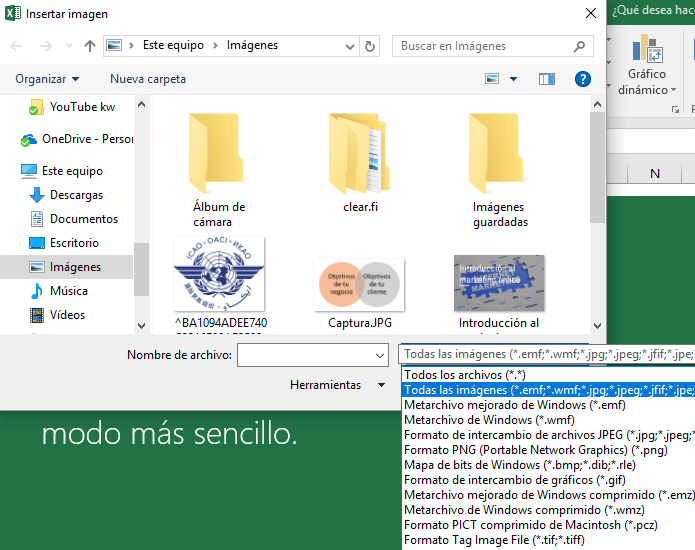
Task: Click the file list scrollbar thumb
Action: [597, 168]
